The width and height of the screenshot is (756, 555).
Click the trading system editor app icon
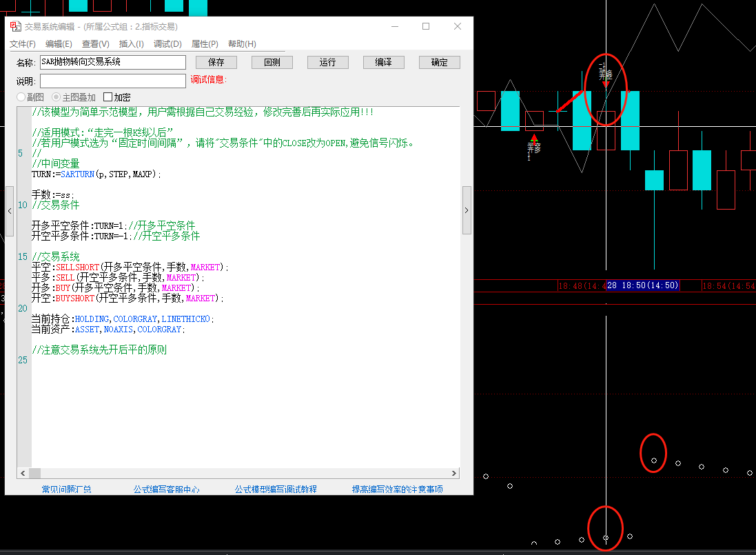tap(15, 26)
